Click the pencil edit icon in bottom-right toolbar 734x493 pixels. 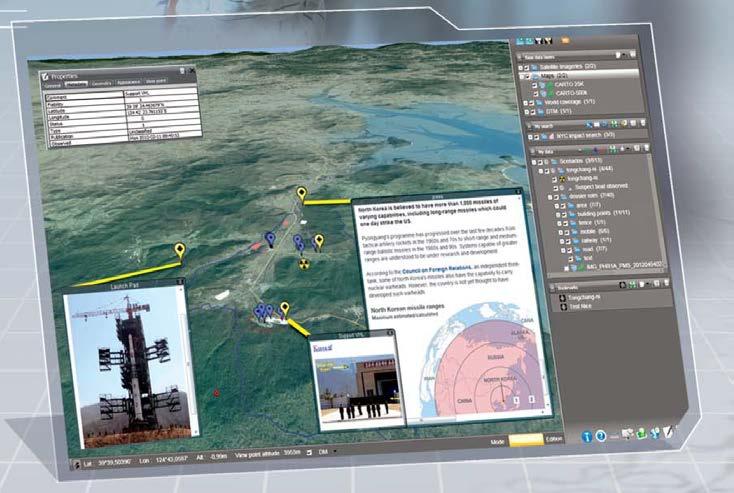pyautogui.click(x=668, y=432)
